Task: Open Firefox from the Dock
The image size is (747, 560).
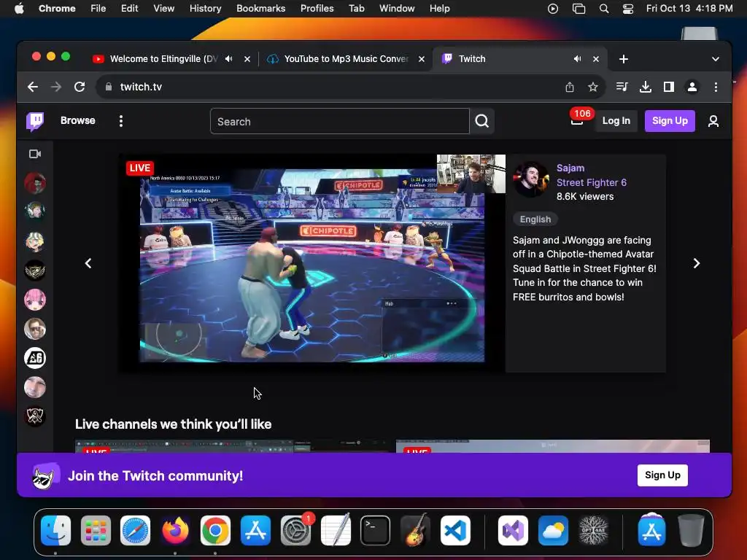Action: pyautogui.click(x=175, y=531)
